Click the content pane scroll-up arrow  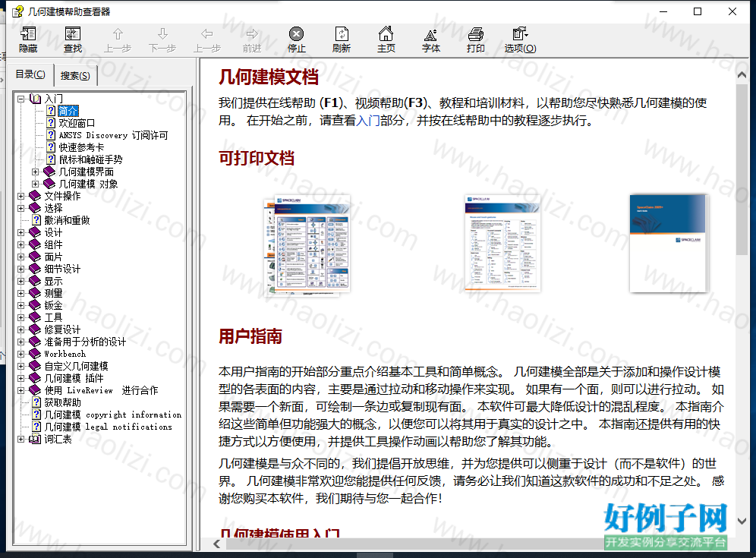coord(742,74)
